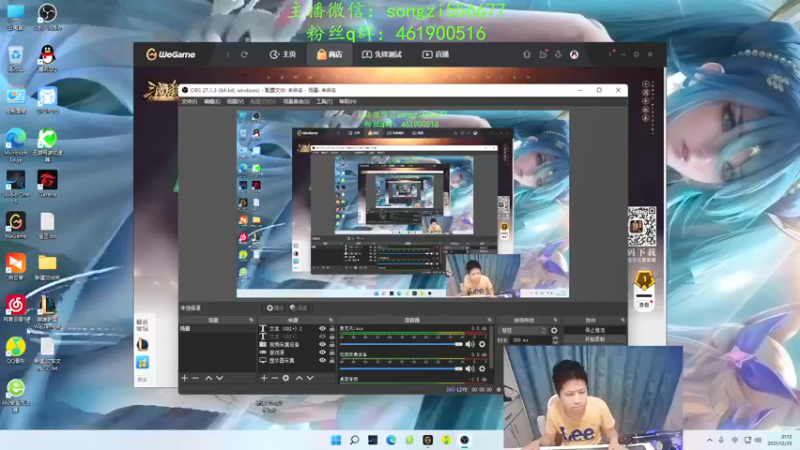Toggle visibility of display capture source

(322, 360)
